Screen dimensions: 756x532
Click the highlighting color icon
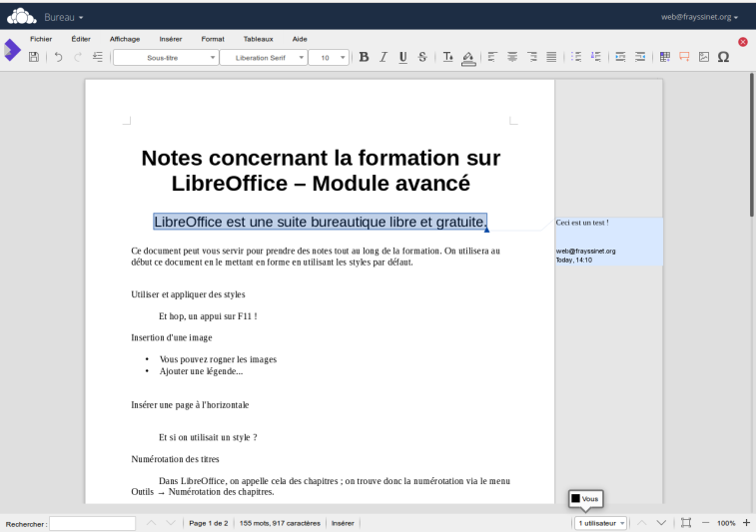tap(468, 58)
